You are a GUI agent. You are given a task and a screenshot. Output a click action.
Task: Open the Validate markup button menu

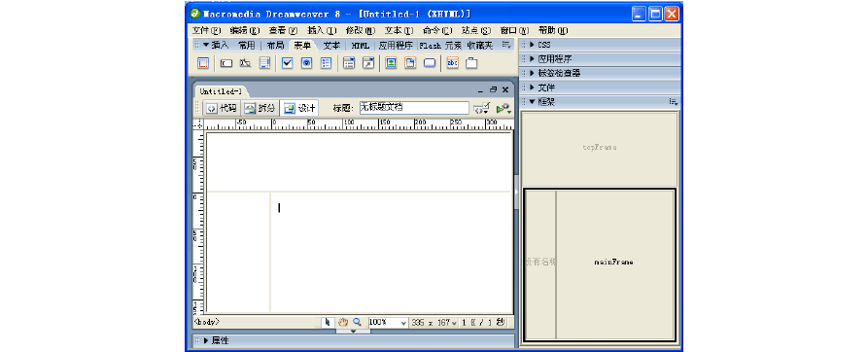(481, 109)
